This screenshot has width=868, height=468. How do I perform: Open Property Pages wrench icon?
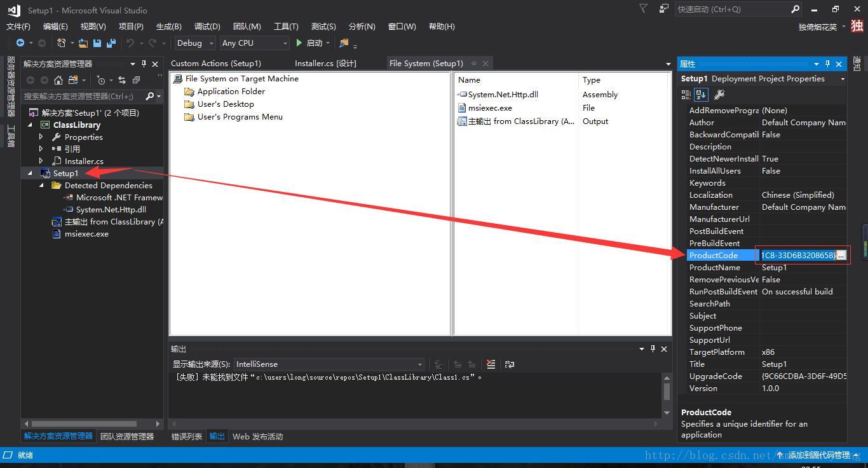tap(719, 94)
